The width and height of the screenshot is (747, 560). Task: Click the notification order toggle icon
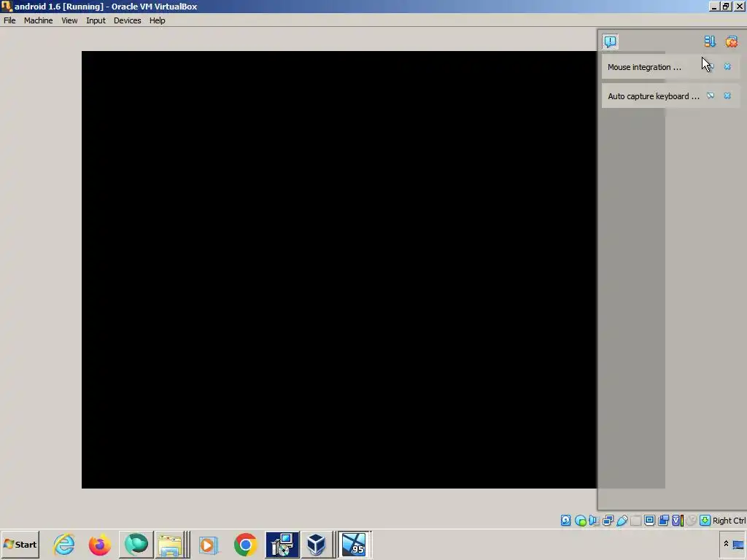(710, 42)
